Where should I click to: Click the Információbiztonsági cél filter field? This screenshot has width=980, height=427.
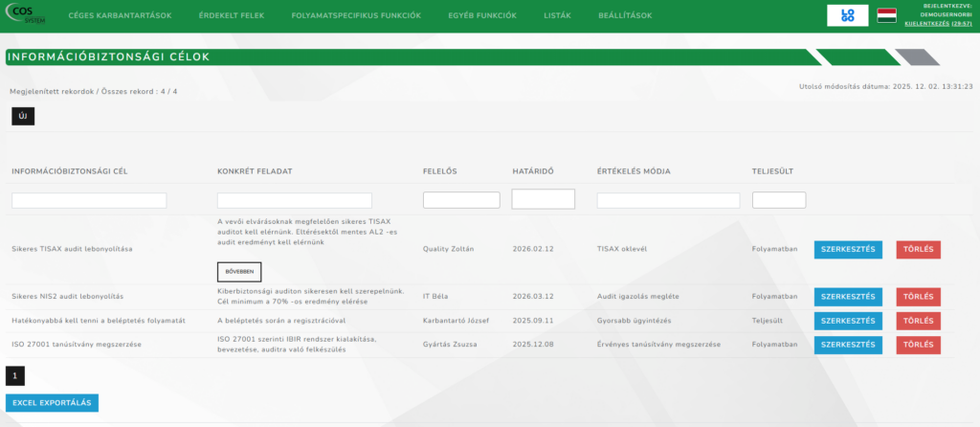pos(89,201)
